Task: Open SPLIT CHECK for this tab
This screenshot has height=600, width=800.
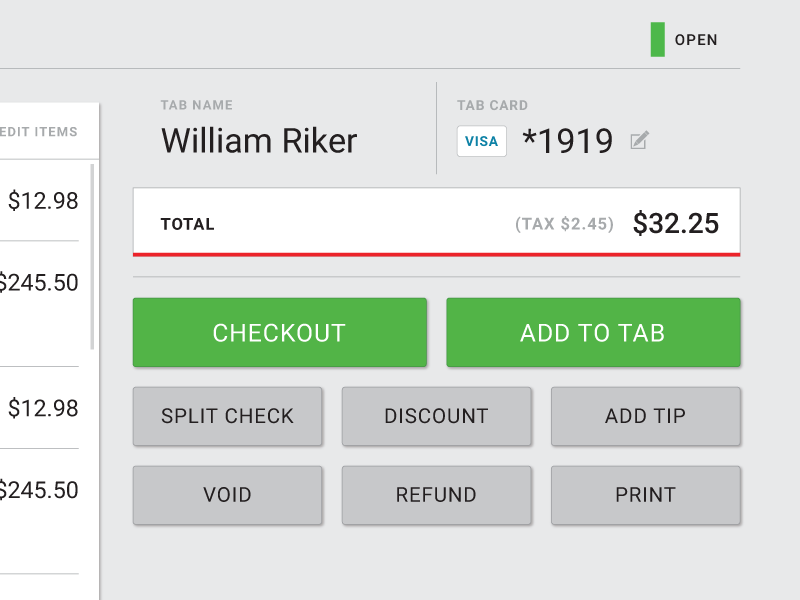Action: (x=227, y=416)
